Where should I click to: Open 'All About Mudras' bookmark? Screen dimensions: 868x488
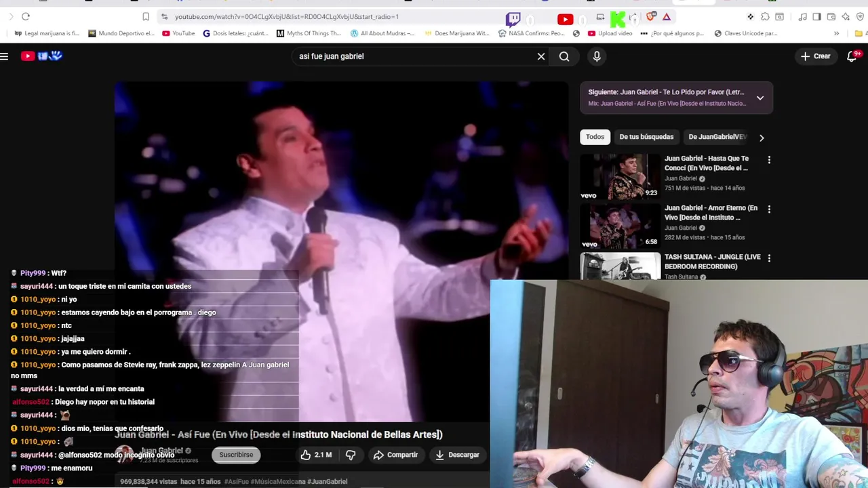click(382, 33)
